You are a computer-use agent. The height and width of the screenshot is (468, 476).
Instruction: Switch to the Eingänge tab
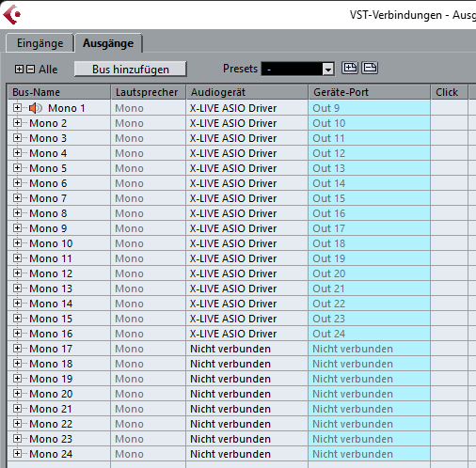[x=40, y=43]
